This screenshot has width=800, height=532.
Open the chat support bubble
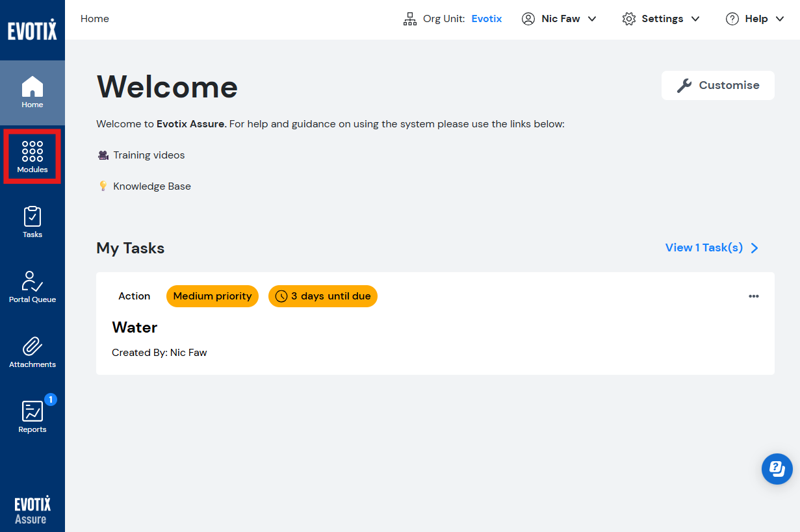(777, 468)
